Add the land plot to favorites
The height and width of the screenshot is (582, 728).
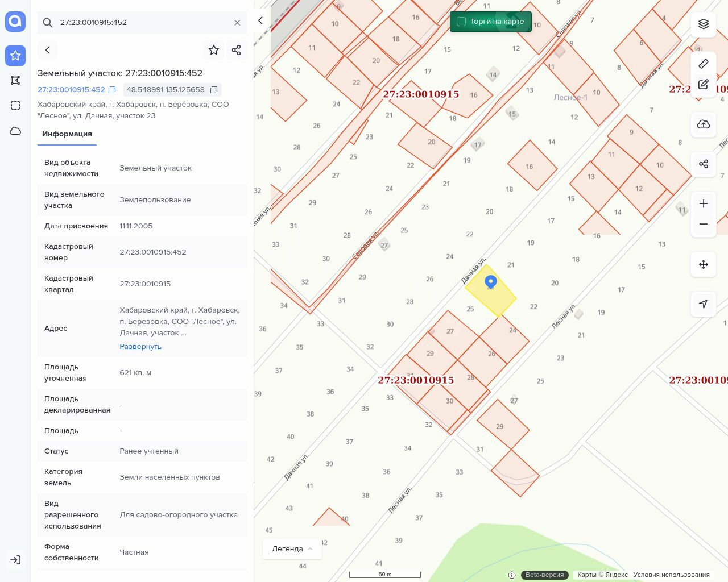[x=214, y=50]
